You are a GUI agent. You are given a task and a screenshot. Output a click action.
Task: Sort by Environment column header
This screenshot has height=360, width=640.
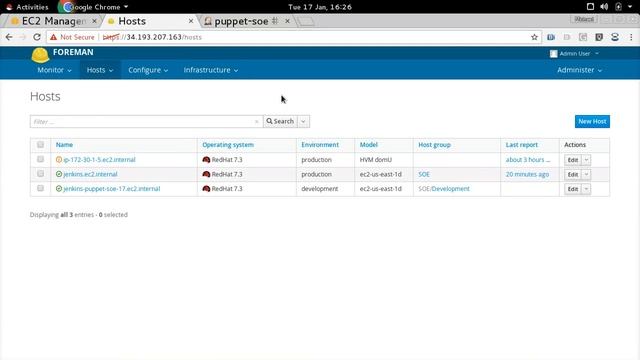[x=320, y=145]
